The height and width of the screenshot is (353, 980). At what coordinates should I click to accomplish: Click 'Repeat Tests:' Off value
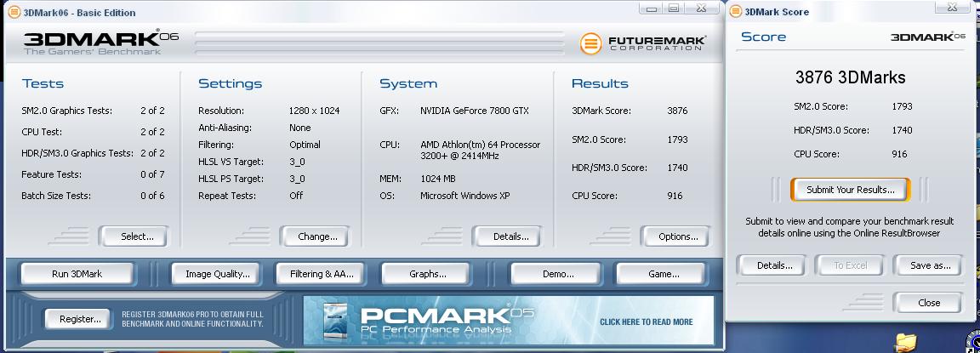296,196
